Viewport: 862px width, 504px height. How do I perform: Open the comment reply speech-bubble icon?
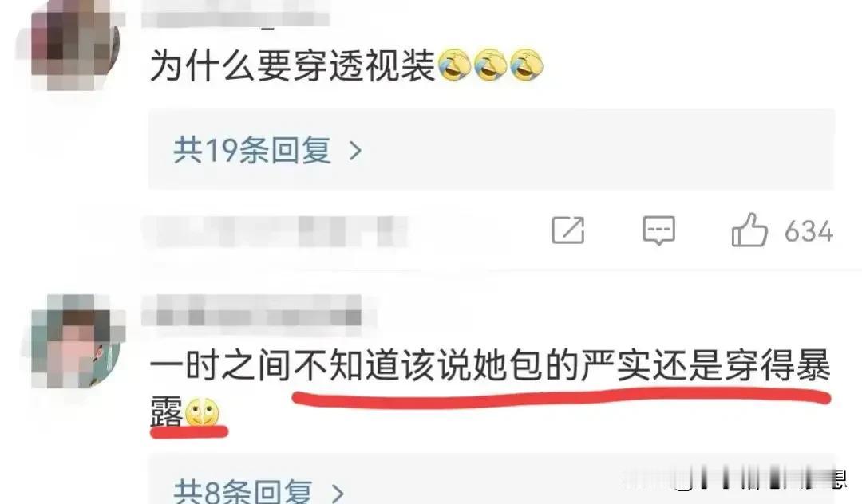[x=658, y=230]
